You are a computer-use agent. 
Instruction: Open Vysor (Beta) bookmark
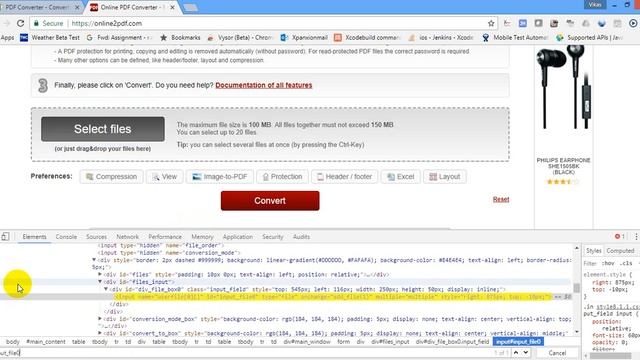(240, 38)
